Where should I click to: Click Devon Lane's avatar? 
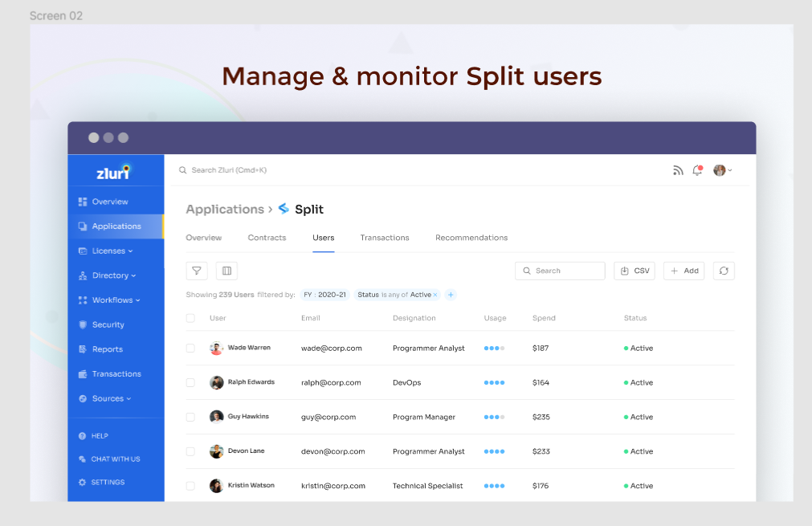(216, 451)
